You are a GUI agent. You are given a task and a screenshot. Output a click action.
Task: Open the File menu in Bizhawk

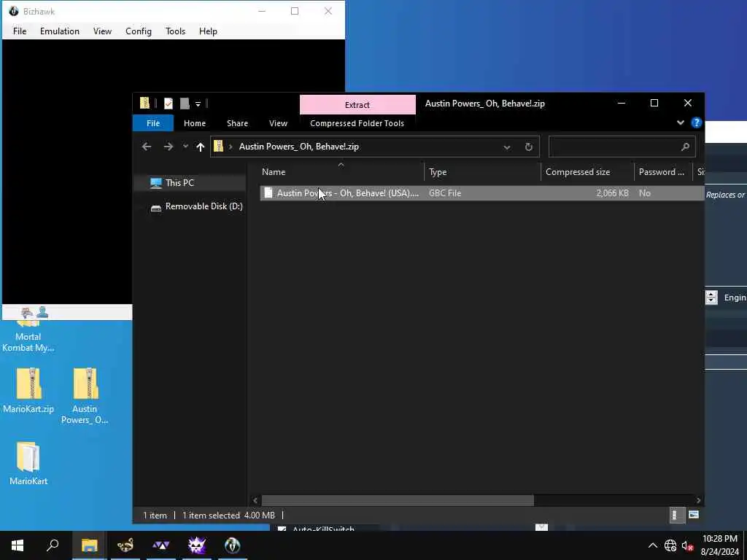(x=20, y=31)
